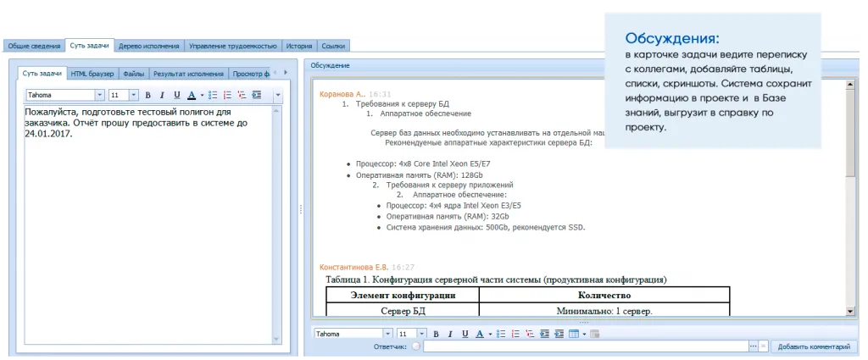
Task: Insert numbered list in the task description editor
Action: point(227,95)
